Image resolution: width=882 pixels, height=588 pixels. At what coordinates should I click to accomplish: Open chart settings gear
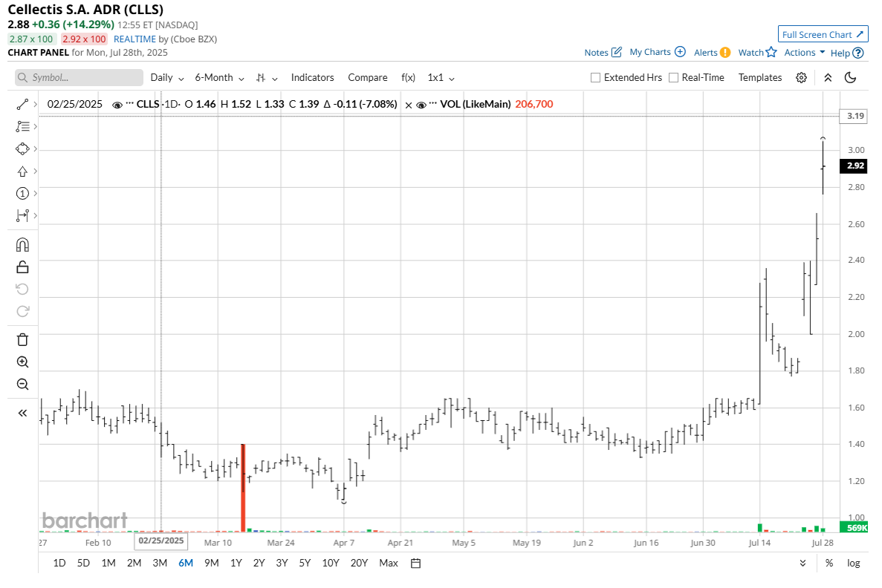tap(802, 77)
